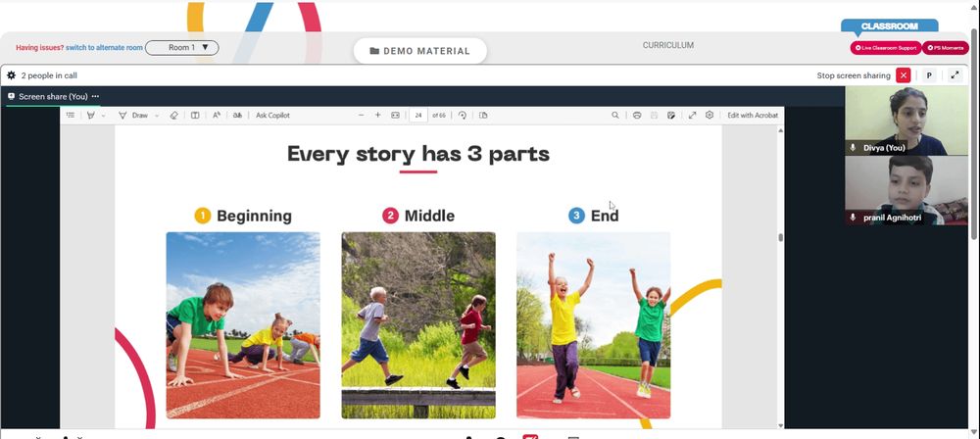Click the Save icon in PDF toolbar
This screenshot has height=439, width=980.
pos(654,115)
